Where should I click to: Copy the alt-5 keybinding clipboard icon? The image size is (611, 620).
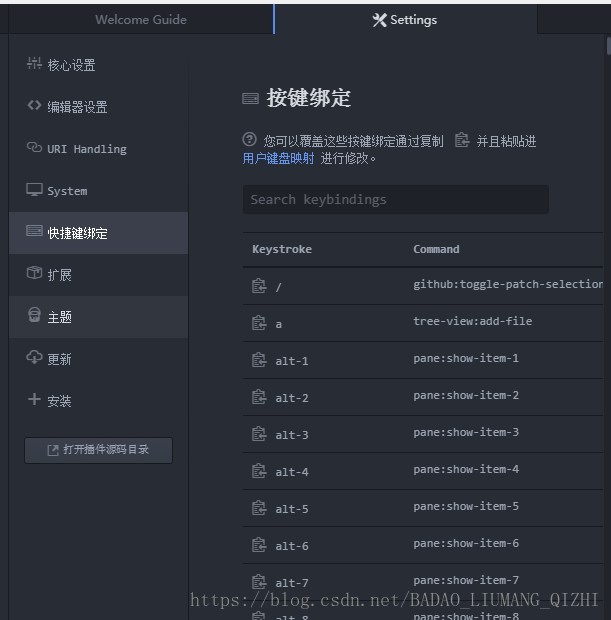coord(259,508)
